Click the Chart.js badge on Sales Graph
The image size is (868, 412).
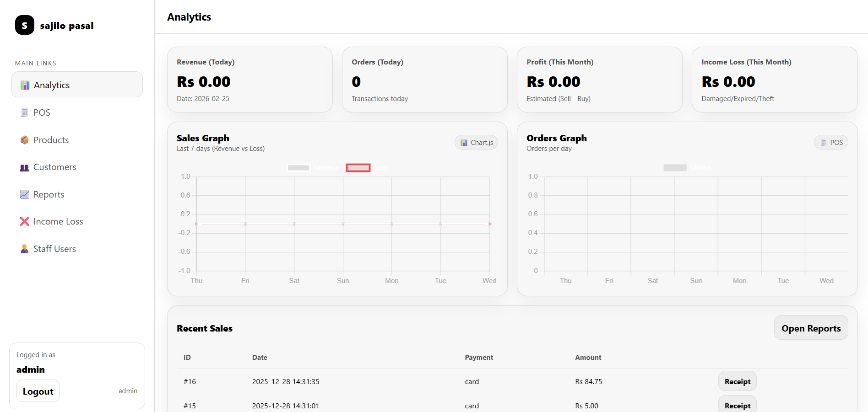click(476, 143)
